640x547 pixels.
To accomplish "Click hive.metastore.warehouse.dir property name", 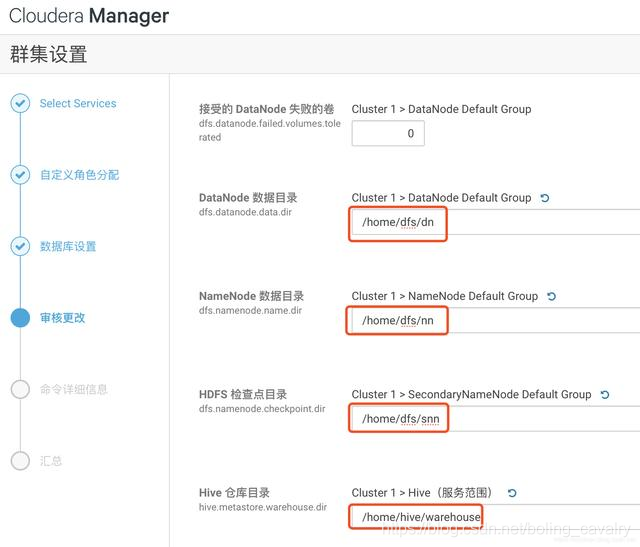I will click(x=263, y=507).
